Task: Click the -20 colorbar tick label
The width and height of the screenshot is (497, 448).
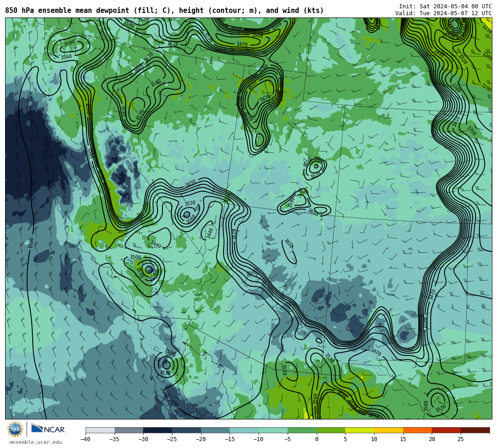Action: click(x=201, y=439)
